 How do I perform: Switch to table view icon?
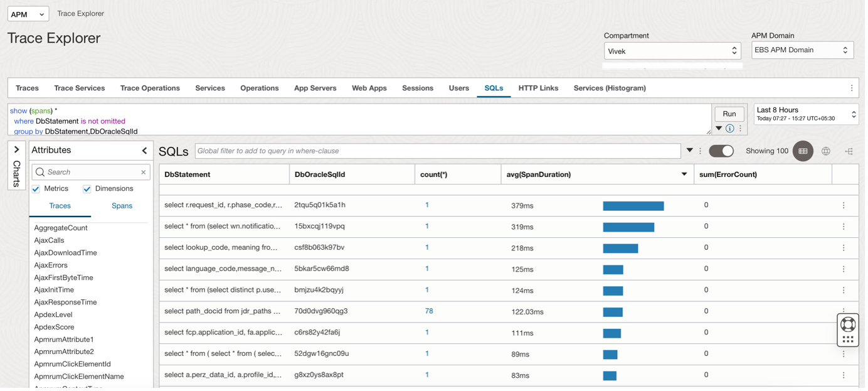pos(803,151)
